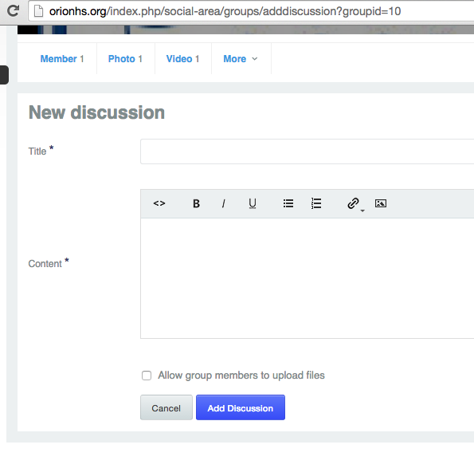Insert an image with the picture icon
Image resolution: width=474 pixels, height=476 pixels.
point(381,203)
